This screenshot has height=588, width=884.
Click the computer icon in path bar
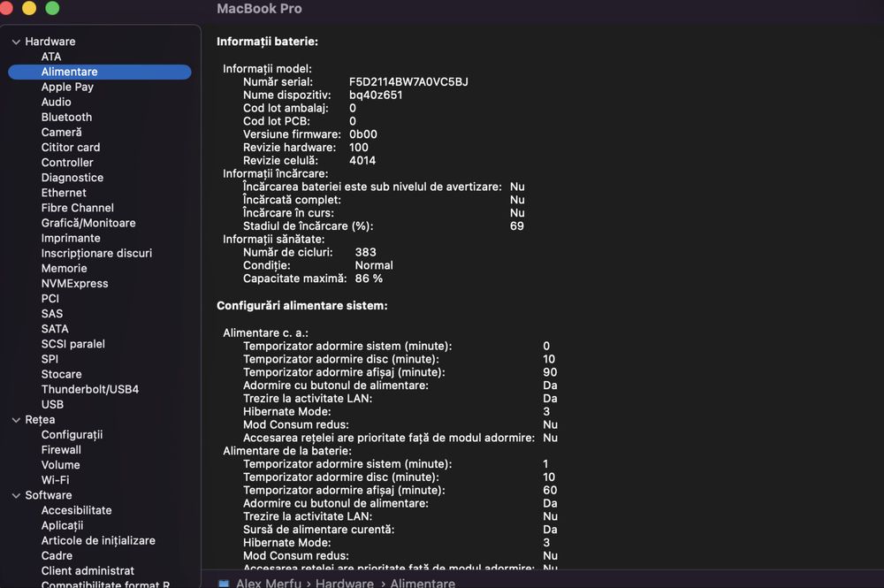click(224, 584)
